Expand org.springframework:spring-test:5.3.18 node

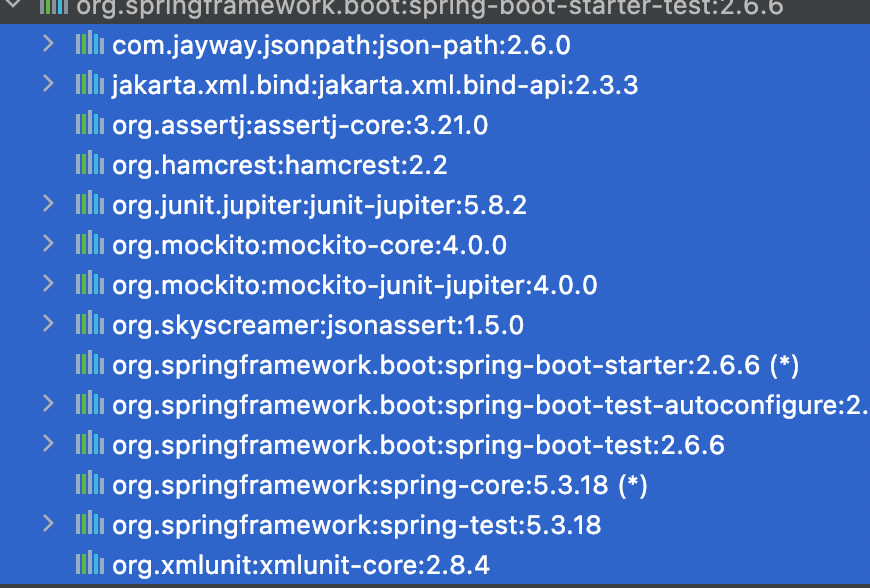tap(48, 524)
